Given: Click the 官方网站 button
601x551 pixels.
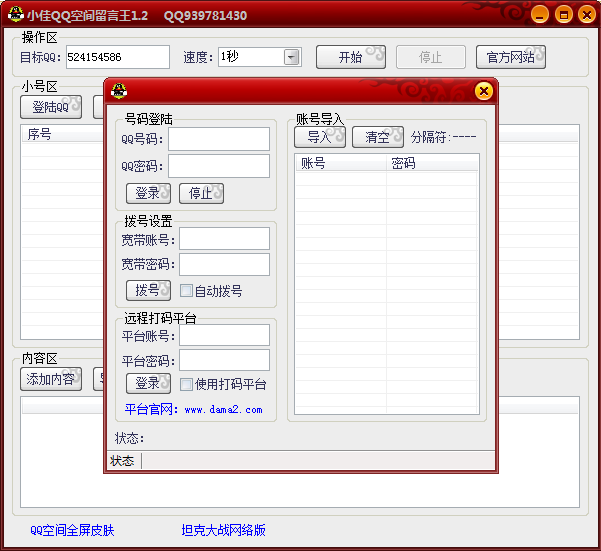Looking at the screenshot, I should click(x=511, y=57).
